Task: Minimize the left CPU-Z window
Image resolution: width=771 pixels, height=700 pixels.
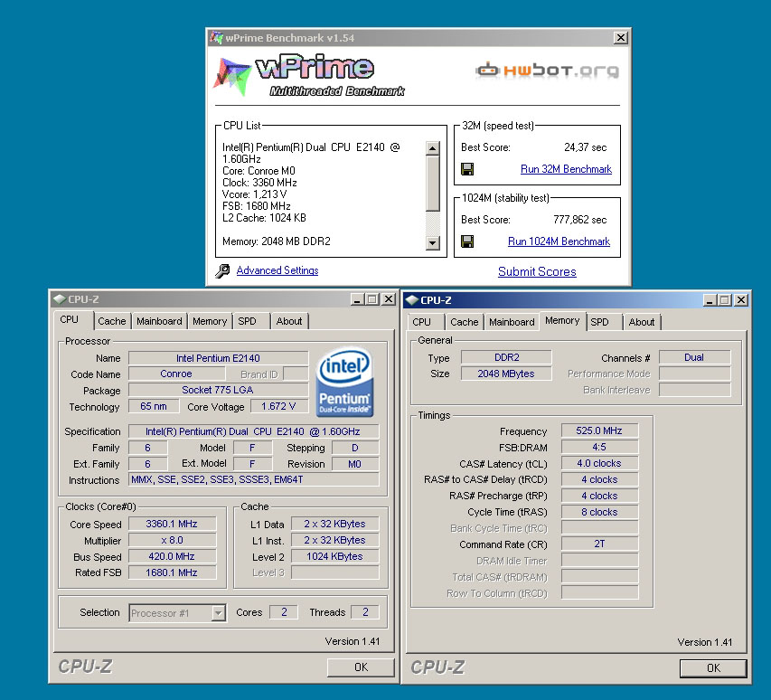Action: click(357, 299)
